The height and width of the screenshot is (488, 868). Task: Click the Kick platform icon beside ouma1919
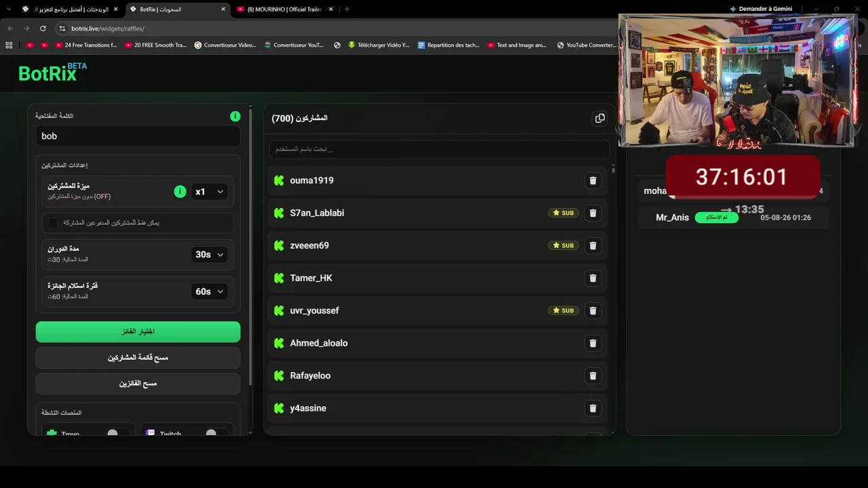tap(279, 180)
